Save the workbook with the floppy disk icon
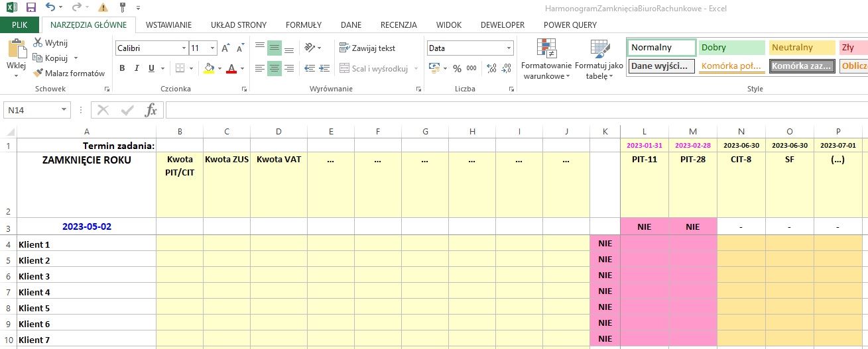This screenshot has width=868, height=349. 31,7
